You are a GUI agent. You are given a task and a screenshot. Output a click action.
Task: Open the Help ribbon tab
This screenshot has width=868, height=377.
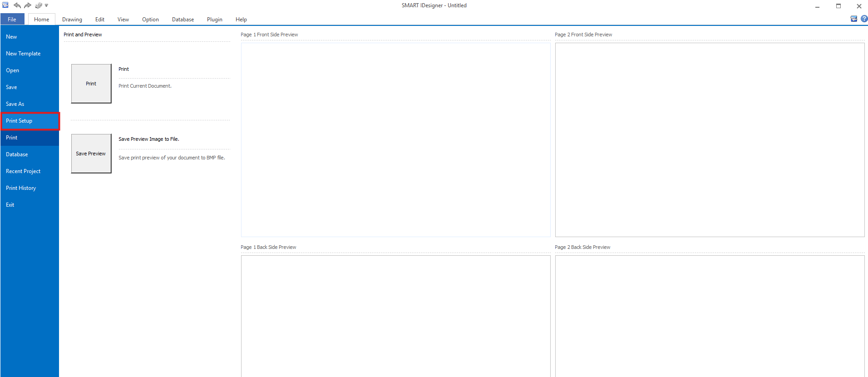(x=241, y=20)
